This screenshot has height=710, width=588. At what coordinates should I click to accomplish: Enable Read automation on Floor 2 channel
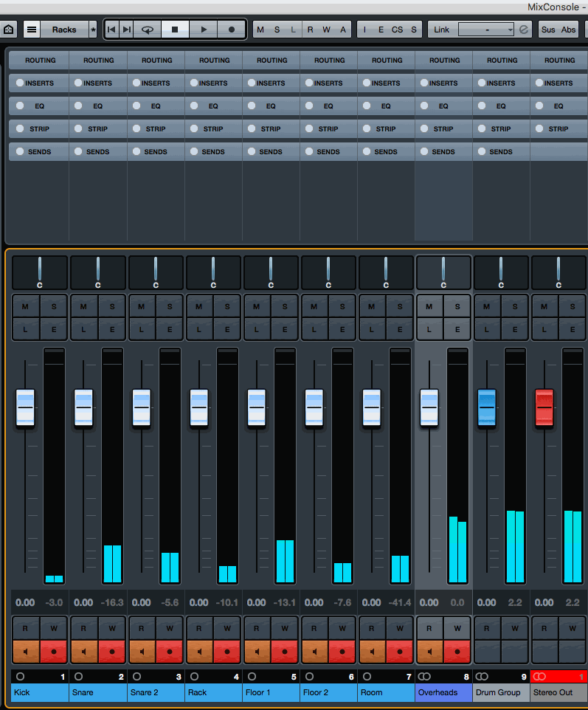coord(314,628)
